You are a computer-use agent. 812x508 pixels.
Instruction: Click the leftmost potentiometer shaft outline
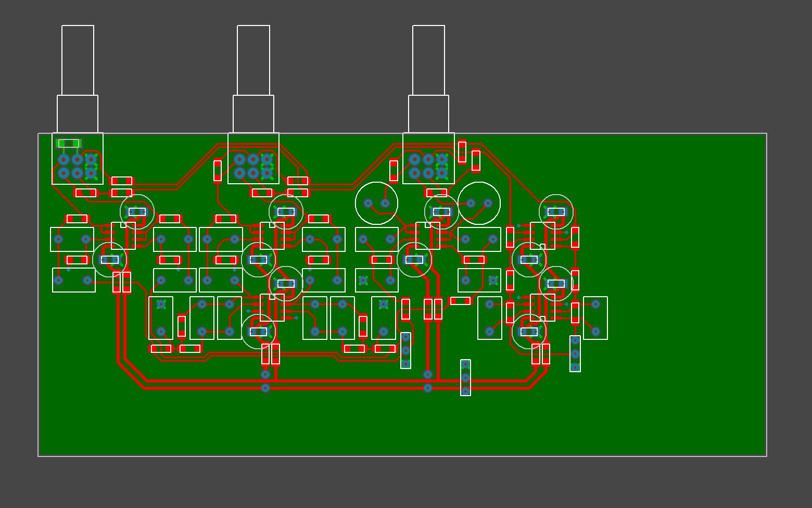[78, 60]
